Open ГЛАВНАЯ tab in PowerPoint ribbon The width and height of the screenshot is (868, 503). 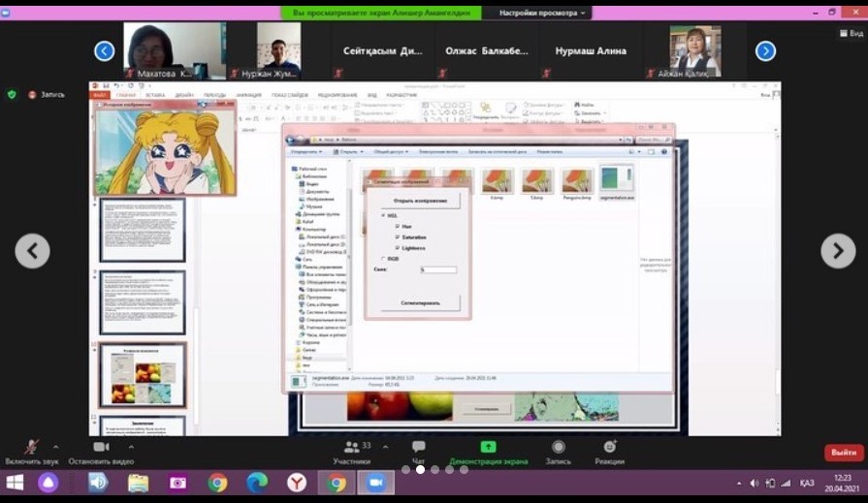[x=126, y=95]
